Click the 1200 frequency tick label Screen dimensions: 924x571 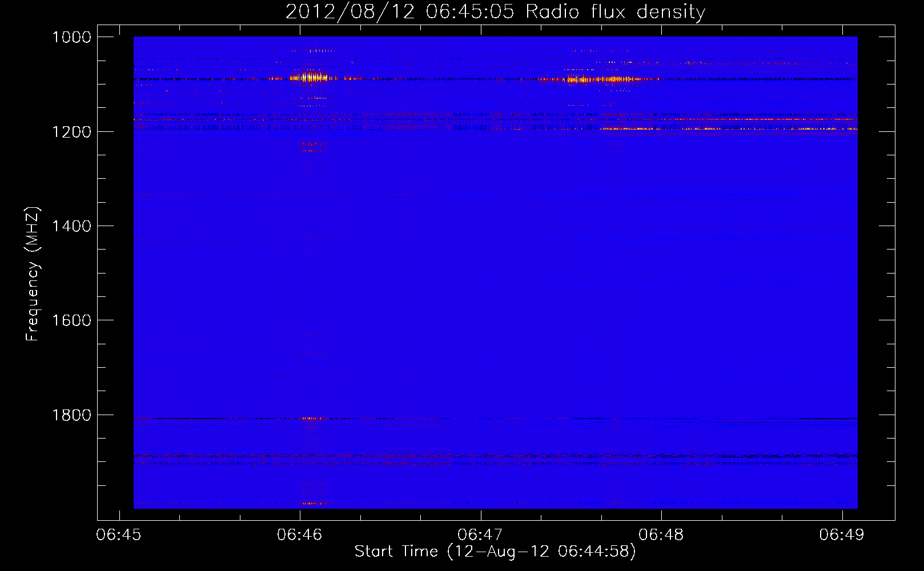72,132
